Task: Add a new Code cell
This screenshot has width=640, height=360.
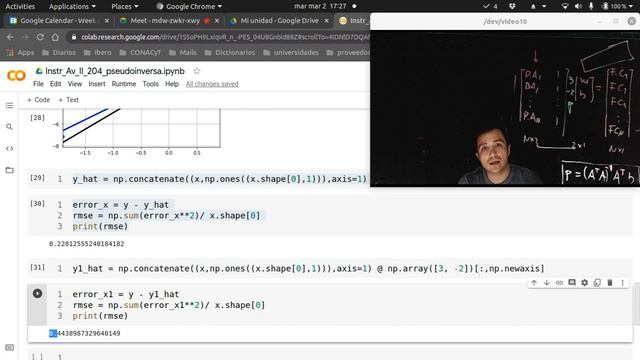Action: point(38,100)
